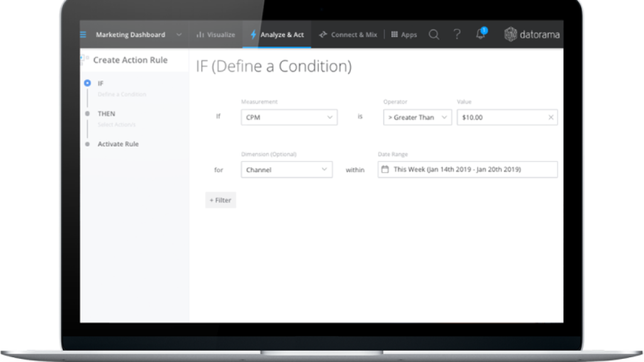Open the notifications bell
The height and width of the screenshot is (362, 644).
[481, 34]
